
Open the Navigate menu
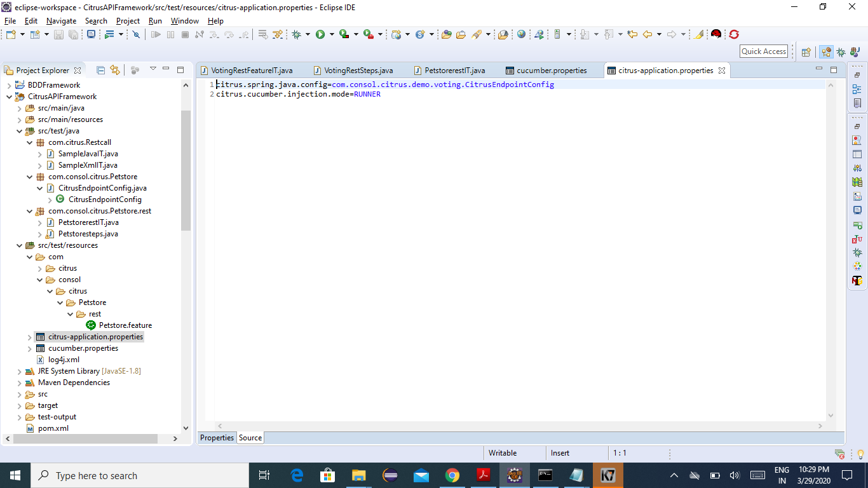point(61,21)
